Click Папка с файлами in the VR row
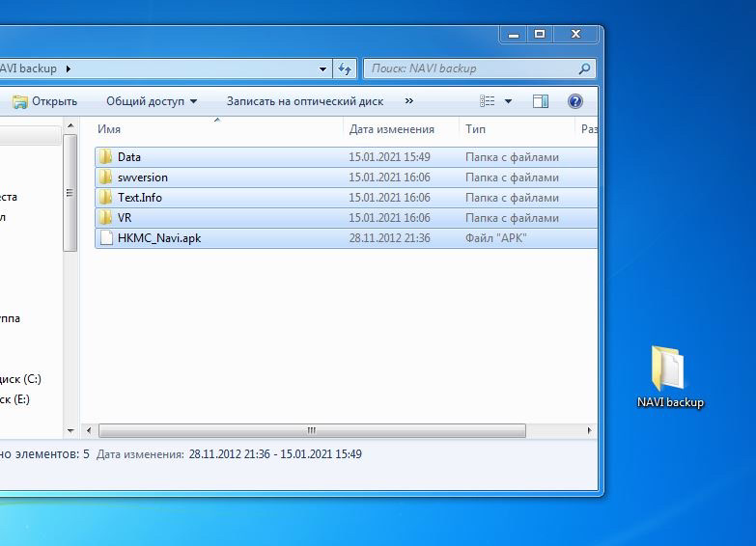 512,218
